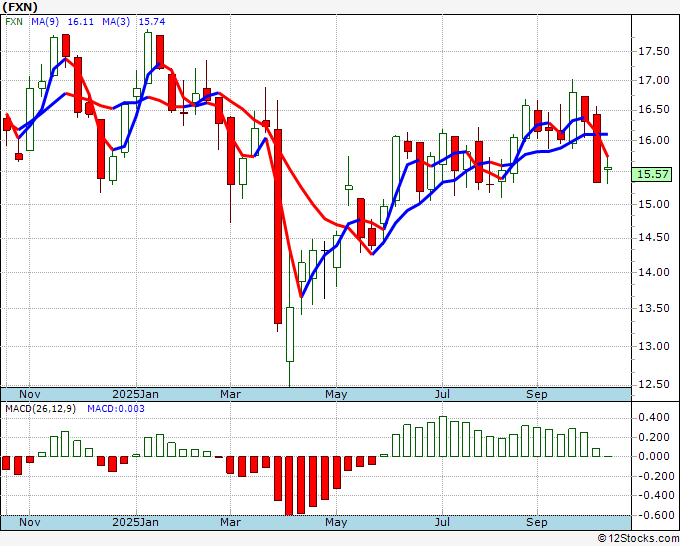Click the 0.200 MACD axis label
This screenshot has height=546, width=680.
pos(654,437)
